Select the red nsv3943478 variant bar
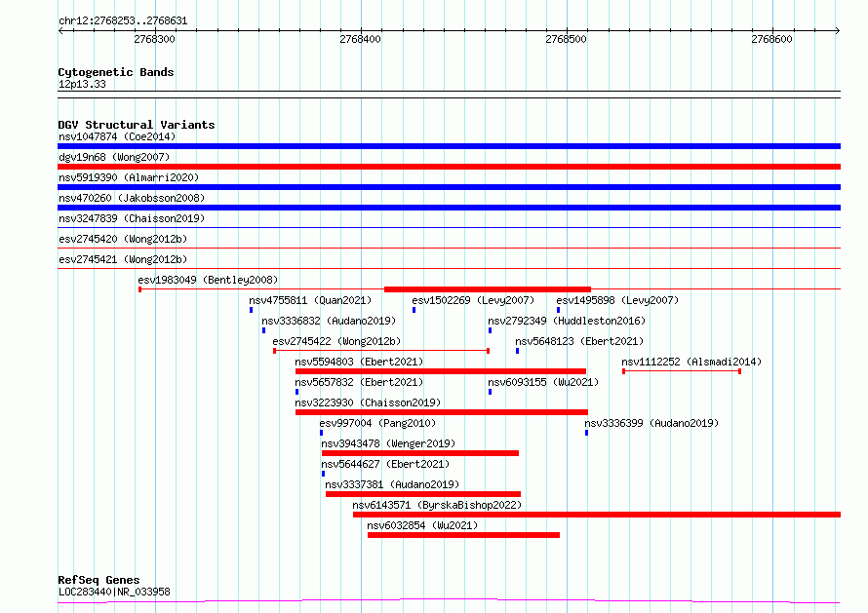The image size is (868, 613). [420, 453]
